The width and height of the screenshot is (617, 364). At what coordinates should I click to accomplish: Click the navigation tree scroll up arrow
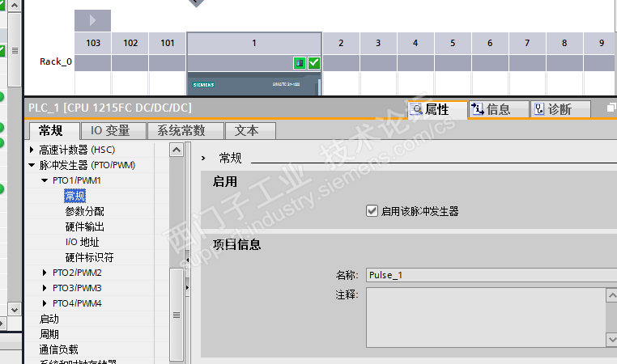[177, 150]
